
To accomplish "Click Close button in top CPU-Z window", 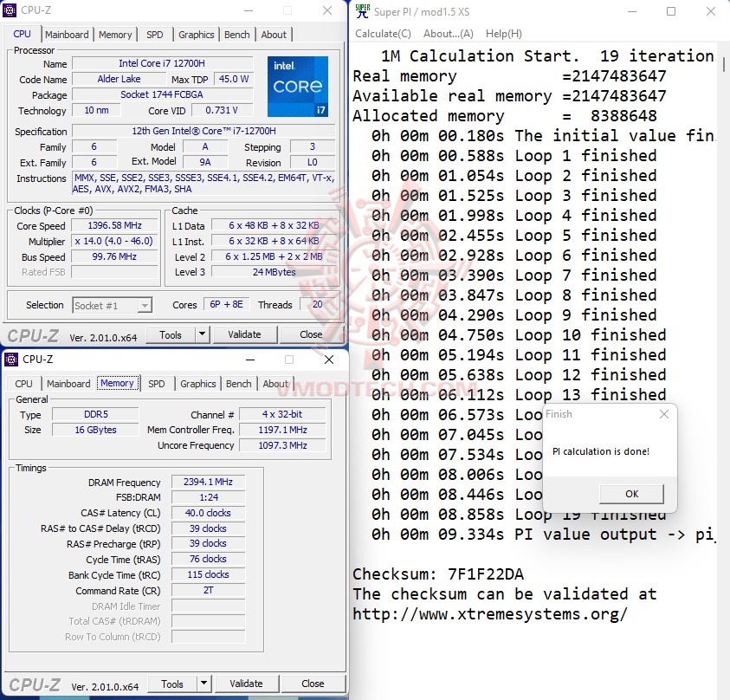I will (x=311, y=334).
